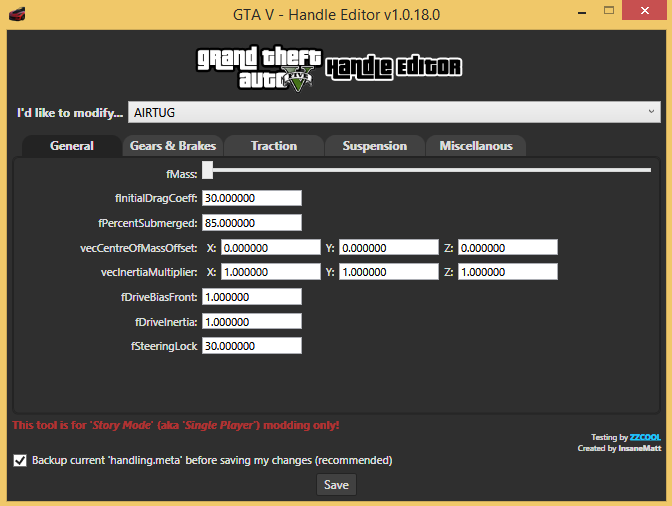
Task: Edit vecCentreOfMassOffset Y field
Action: pos(389,248)
